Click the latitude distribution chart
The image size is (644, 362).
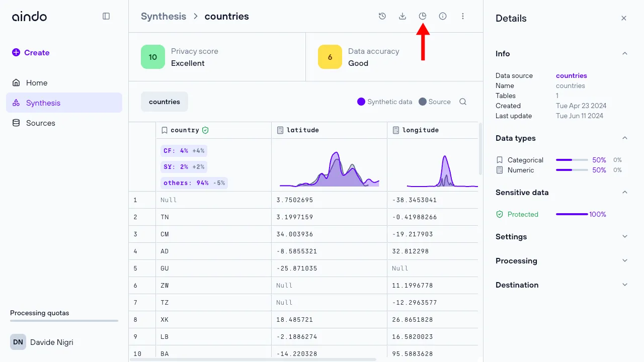[x=330, y=169]
